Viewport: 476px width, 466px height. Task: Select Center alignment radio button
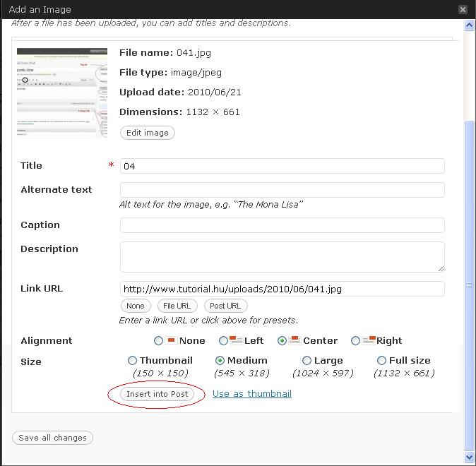tap(282, 341)
